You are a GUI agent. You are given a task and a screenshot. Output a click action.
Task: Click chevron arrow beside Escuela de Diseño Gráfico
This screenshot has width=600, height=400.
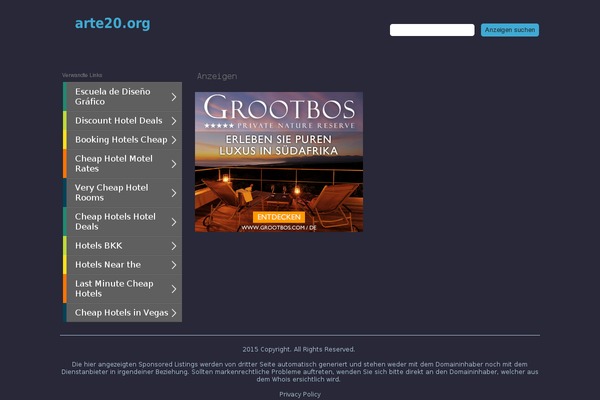point(174,97)
